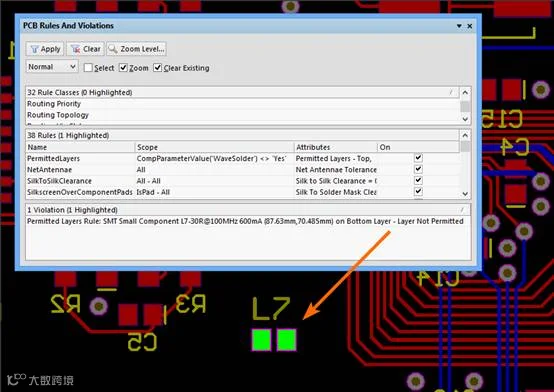The height and width of the screenshot is (392, 554).
Task: Select the NetAntennae rule row
Action: point(243,170)
